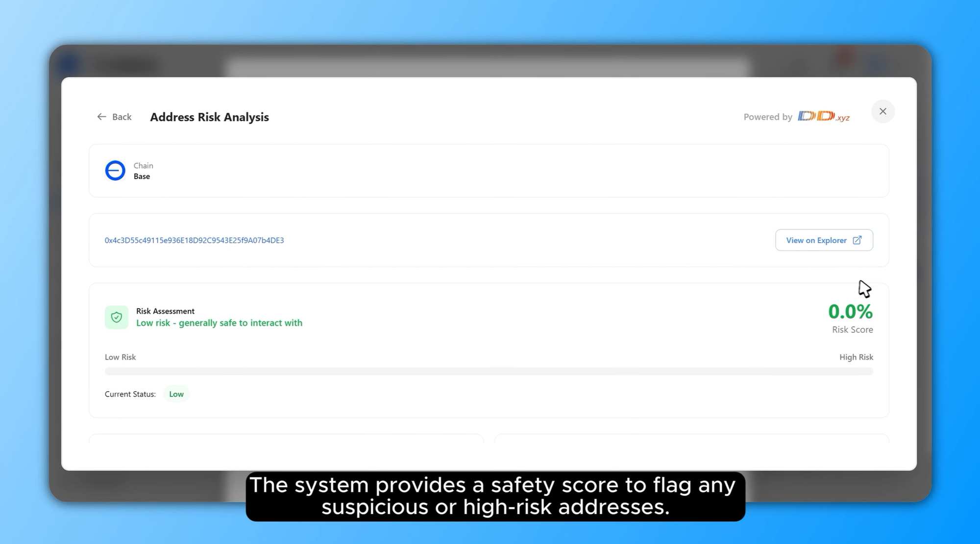Click the back arrow icon
This screenshot has height=544, width=980.
101,117
